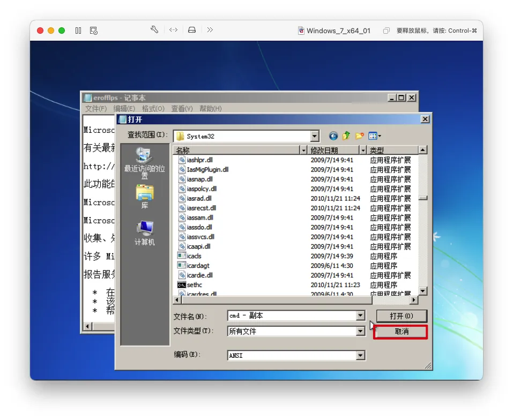Screen dimensions: 513x420
Task: Sort by Name (名称) column header
Action: 236,151
